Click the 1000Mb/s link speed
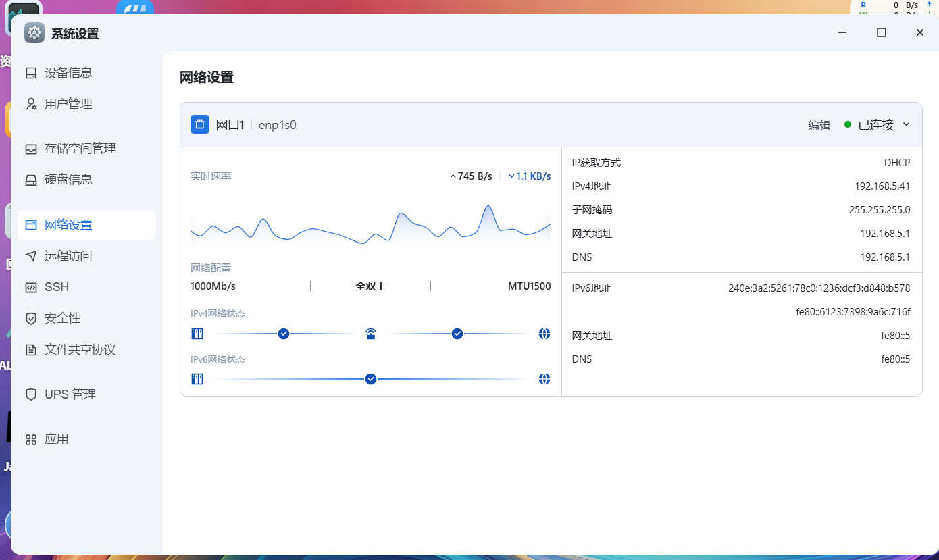 pos(213,286)
